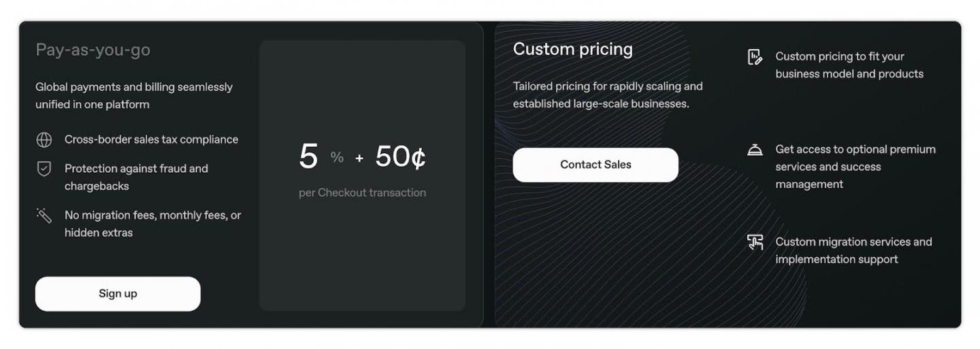The height and width of the screenshot is (349, 980).
Task: Select the Pay-as-you-go heading
Action: click(x=93, y=50)
